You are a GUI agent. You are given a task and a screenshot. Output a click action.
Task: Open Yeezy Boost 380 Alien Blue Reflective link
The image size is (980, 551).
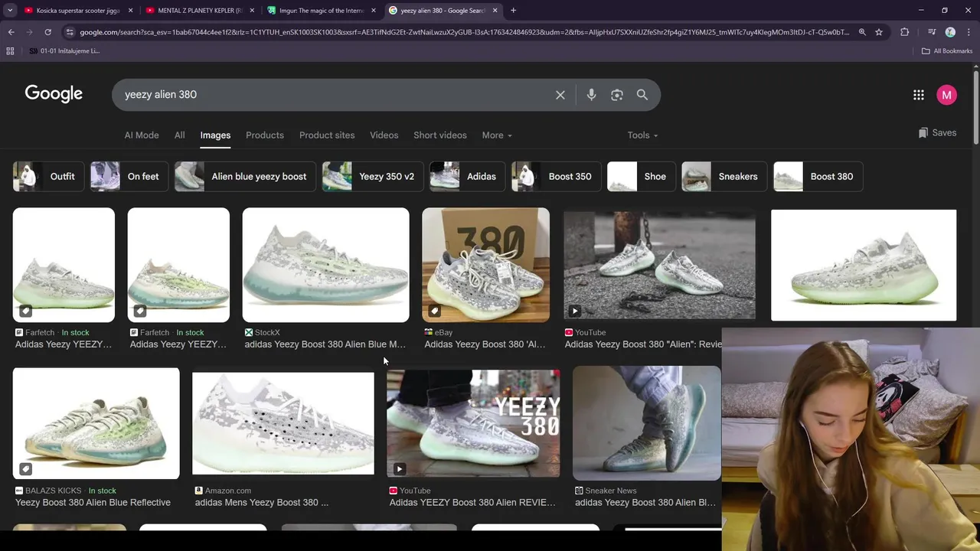[93, 502]
